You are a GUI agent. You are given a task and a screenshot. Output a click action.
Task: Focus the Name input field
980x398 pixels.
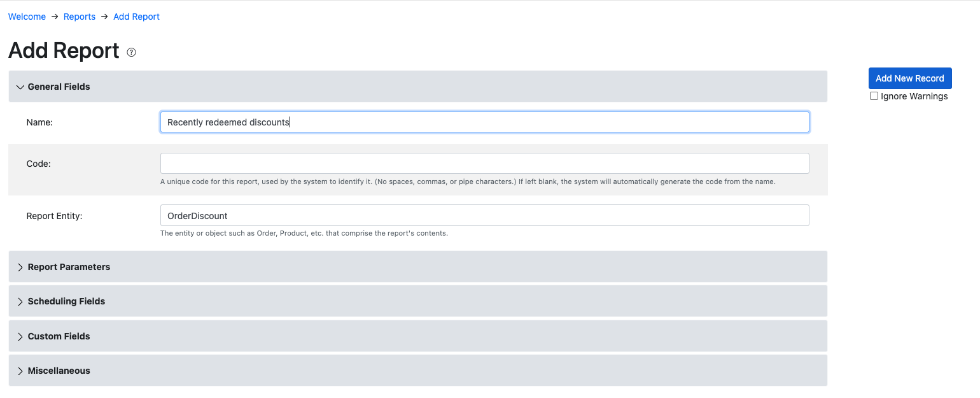click(484, 122)
